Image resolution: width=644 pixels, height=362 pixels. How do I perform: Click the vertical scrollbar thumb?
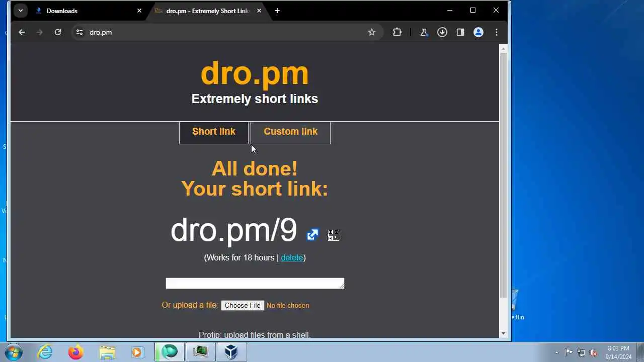click(503, 175)
